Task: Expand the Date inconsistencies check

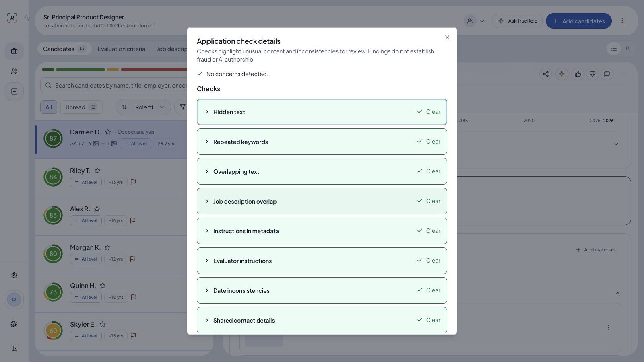Action: (322, 290)
